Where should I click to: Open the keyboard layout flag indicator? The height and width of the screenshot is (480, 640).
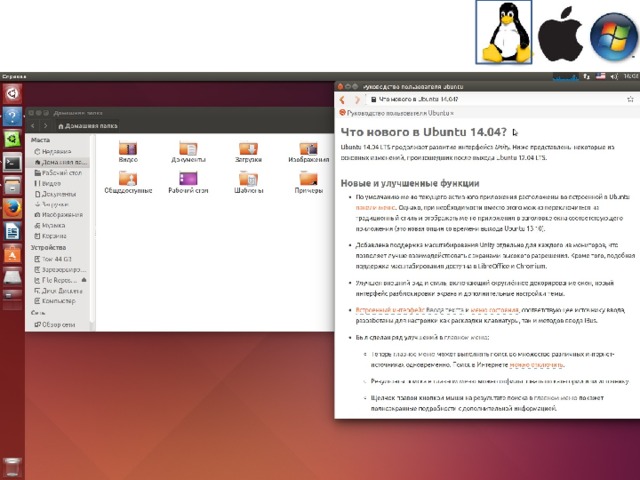(600, 76)
